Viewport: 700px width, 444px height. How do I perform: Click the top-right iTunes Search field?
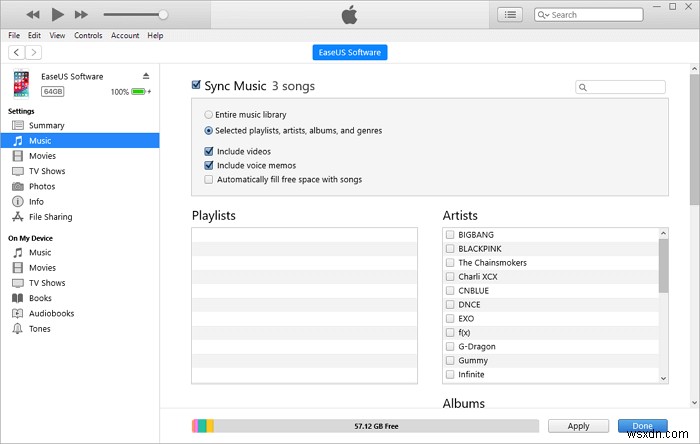[588, 15]
